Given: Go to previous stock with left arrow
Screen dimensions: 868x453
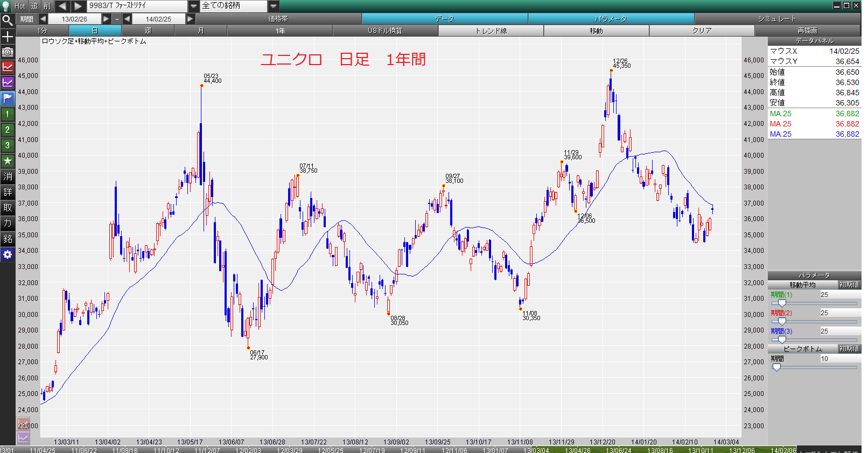Looking at the screenshot, I should pos(62,6).
